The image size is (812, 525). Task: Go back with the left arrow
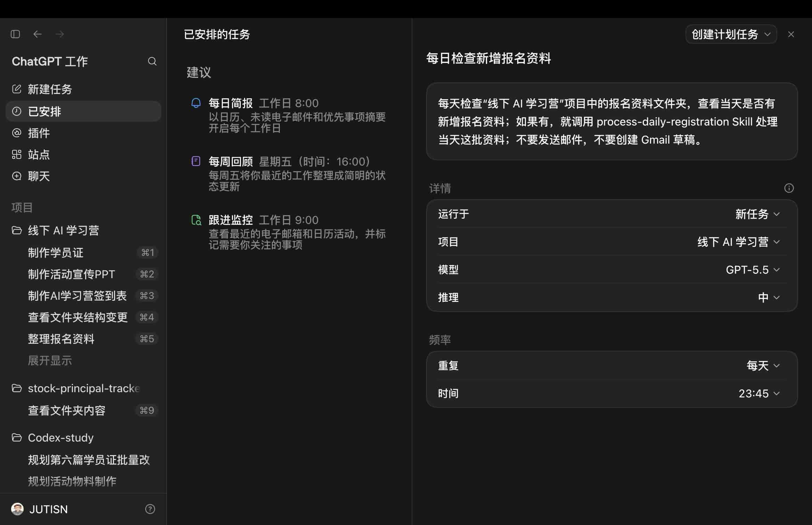point(38,34)
